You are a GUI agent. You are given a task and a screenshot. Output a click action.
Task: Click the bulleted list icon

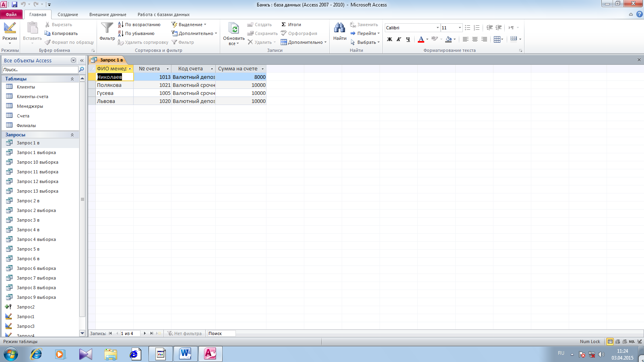tap(467, 28)
